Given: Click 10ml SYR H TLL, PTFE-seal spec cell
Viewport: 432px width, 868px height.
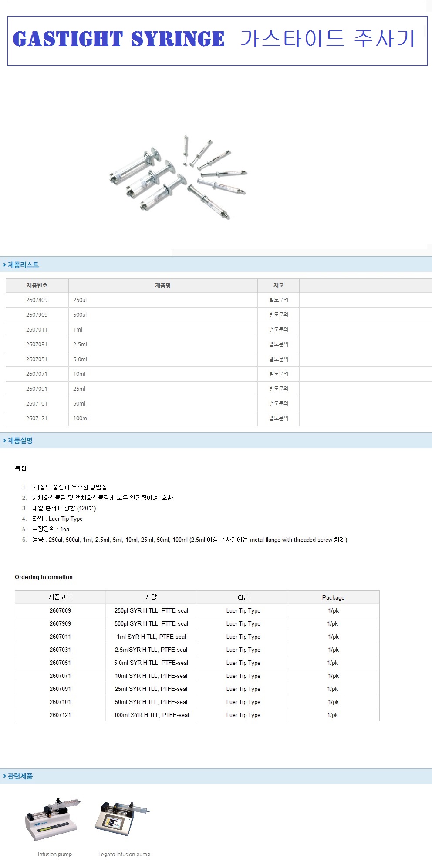Looking at the screenshot, I should click(x=151, y=676).
